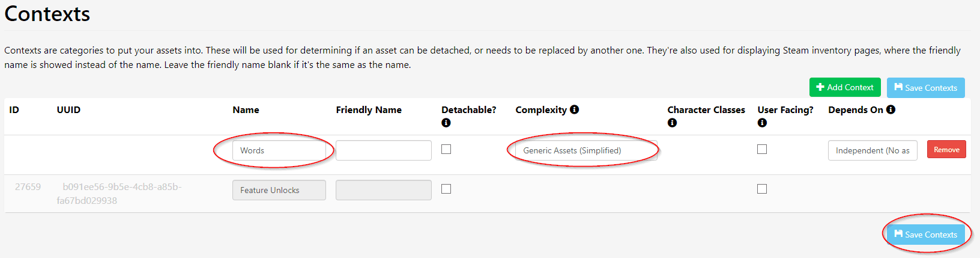Image resolution: width=980 pixels, height=258 pixels.
Task: Click the Depends On info icon
Action: point(891,109)
